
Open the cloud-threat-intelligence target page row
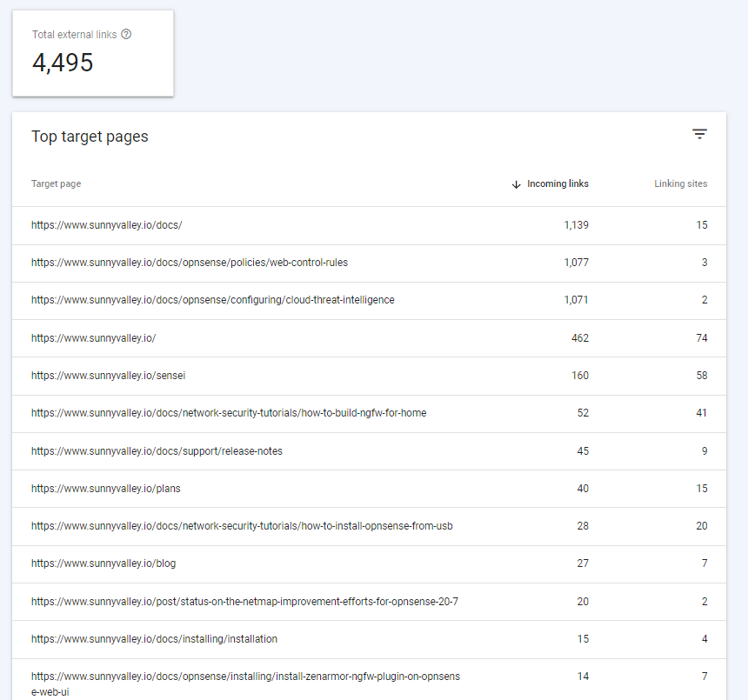tap(370, 300)
